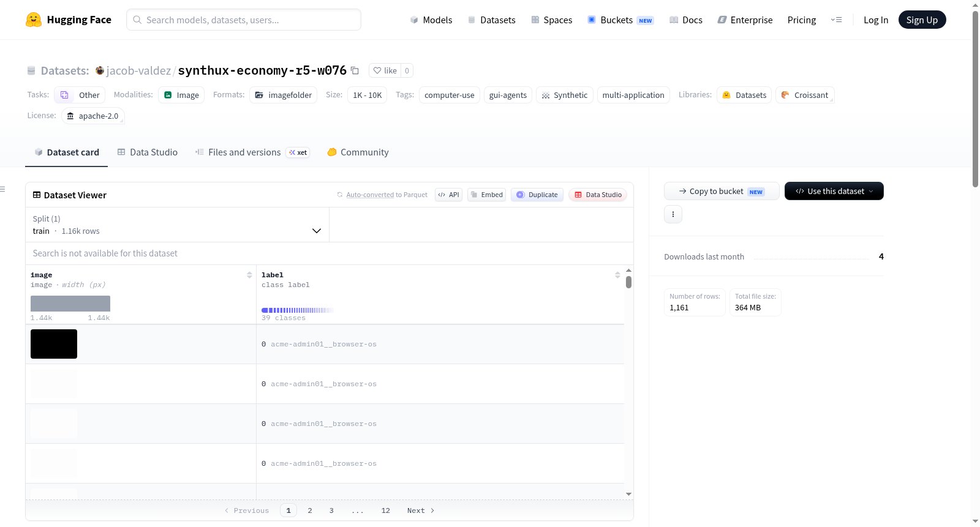Click the API button
This screenshot has height=527, width=980.
point(448,195)
